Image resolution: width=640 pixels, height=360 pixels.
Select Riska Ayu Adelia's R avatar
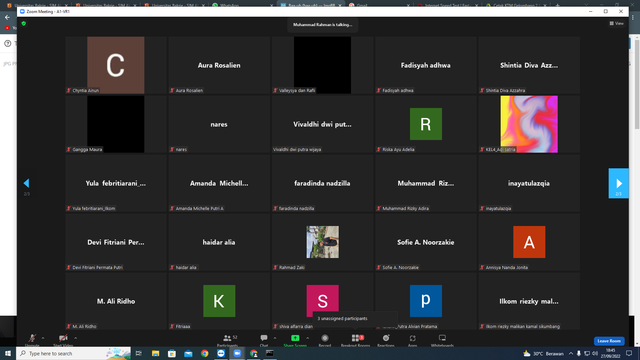(426, 124)
